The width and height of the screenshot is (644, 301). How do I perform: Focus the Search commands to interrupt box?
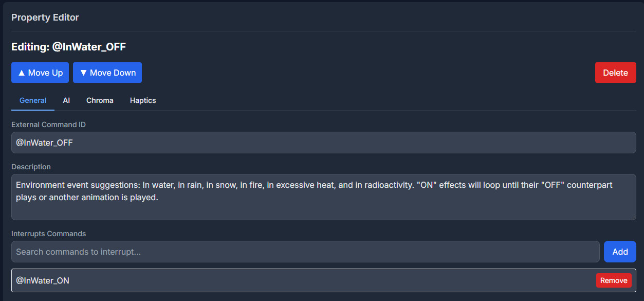point(305,252)
